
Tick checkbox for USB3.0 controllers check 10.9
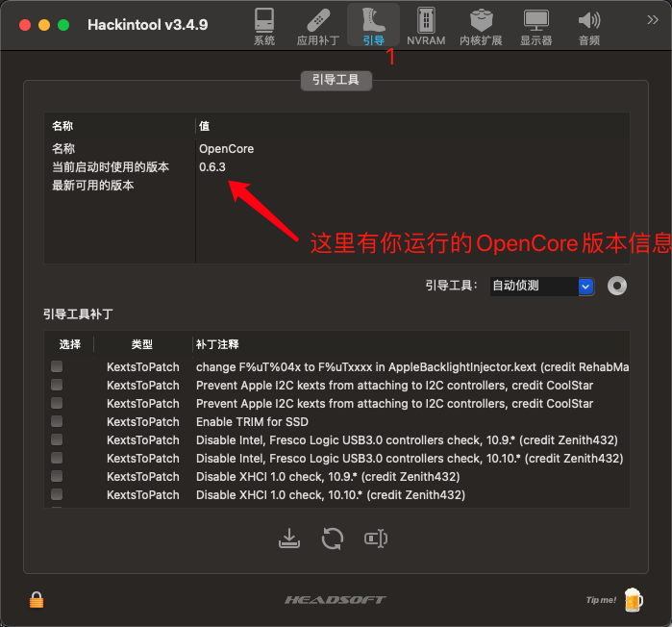click(57, 439)
